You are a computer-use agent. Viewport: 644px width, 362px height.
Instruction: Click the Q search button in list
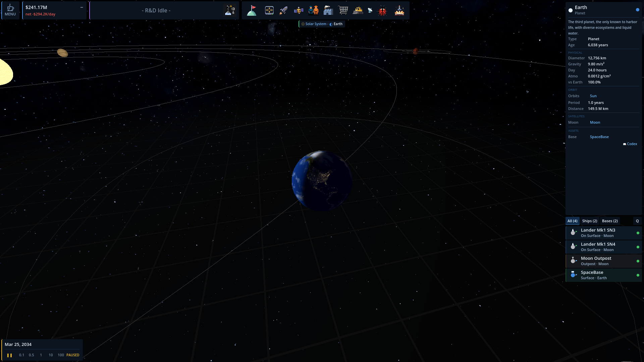pos(637,221)
